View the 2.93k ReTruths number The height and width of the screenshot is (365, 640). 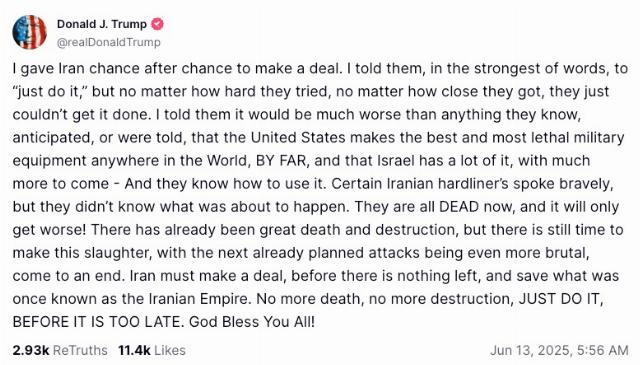[31, 350]
